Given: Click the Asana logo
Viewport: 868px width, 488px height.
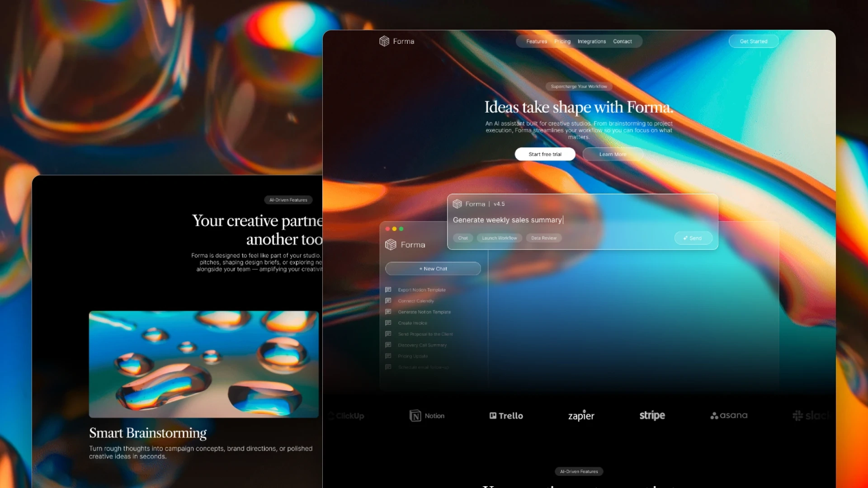Looking at the screenshot, I should pyautogui.click(x=729, y=415).
